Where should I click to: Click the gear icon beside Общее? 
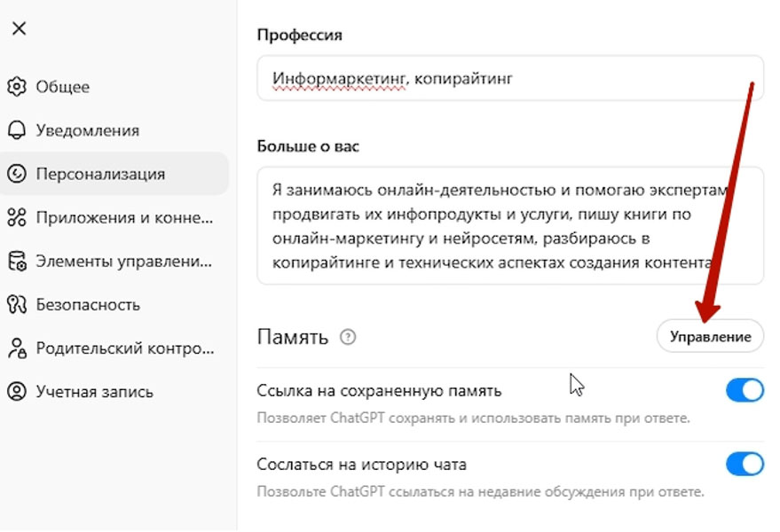click(x=17, y=87)
